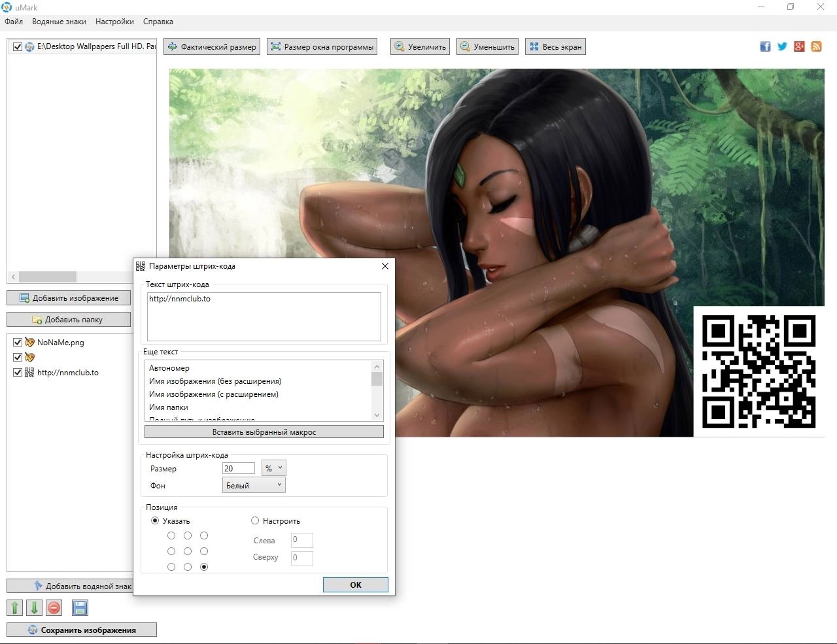Select middle-left position radio

[171, 551]
